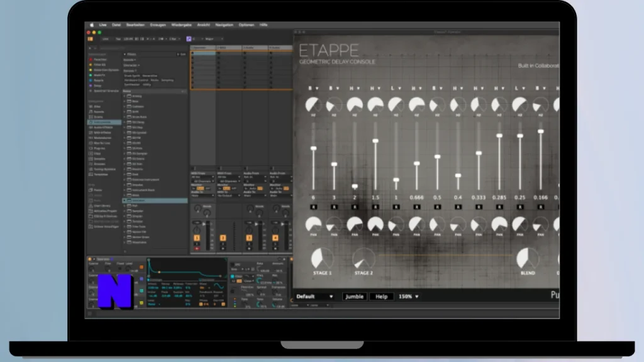Click the Help button in Etappe
644x362 pixels.
click(x=381, y=297)
